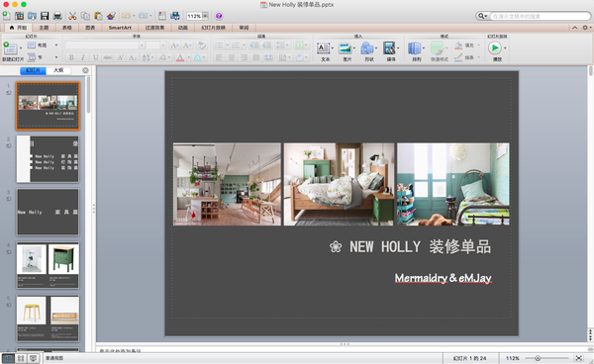This screenshot has height=364, width=594.
Task: Click the font color red A swatch
Action: pyautogui.click(x=180, y=57)
